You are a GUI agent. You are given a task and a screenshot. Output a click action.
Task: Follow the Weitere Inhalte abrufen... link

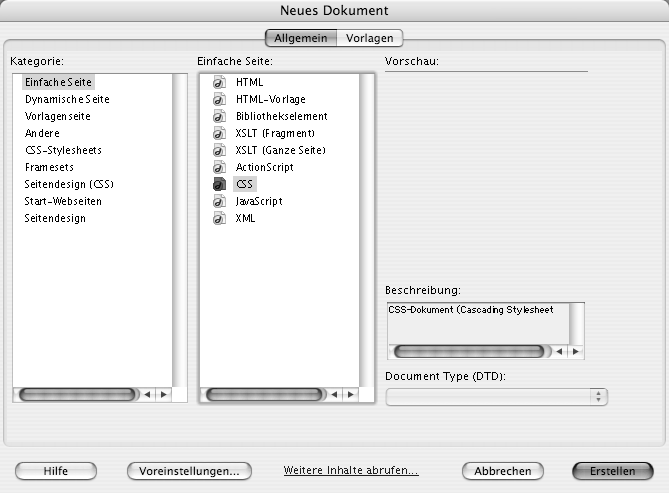(351, 470)
